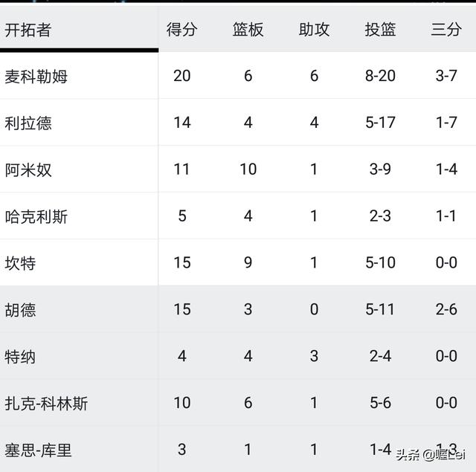Click the 三分 column header
Image resolution: width=476 pixels, height=472 pixels.
(446, 30)
